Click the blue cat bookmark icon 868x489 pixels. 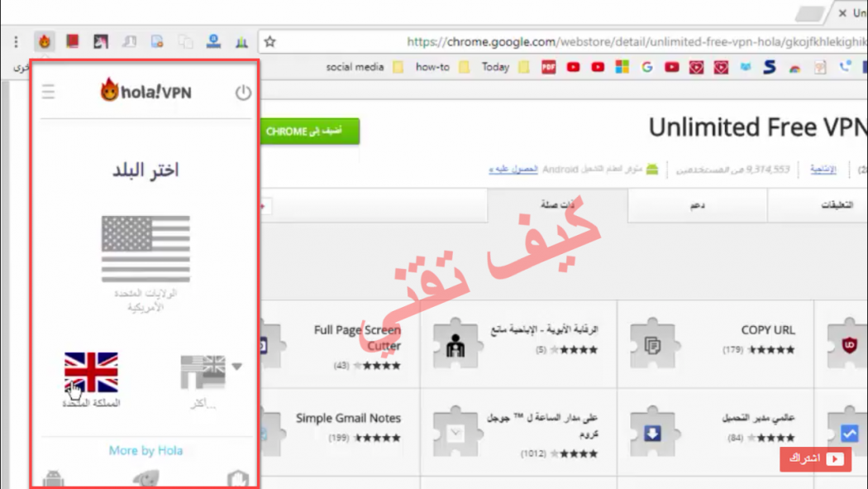point(746,67)
